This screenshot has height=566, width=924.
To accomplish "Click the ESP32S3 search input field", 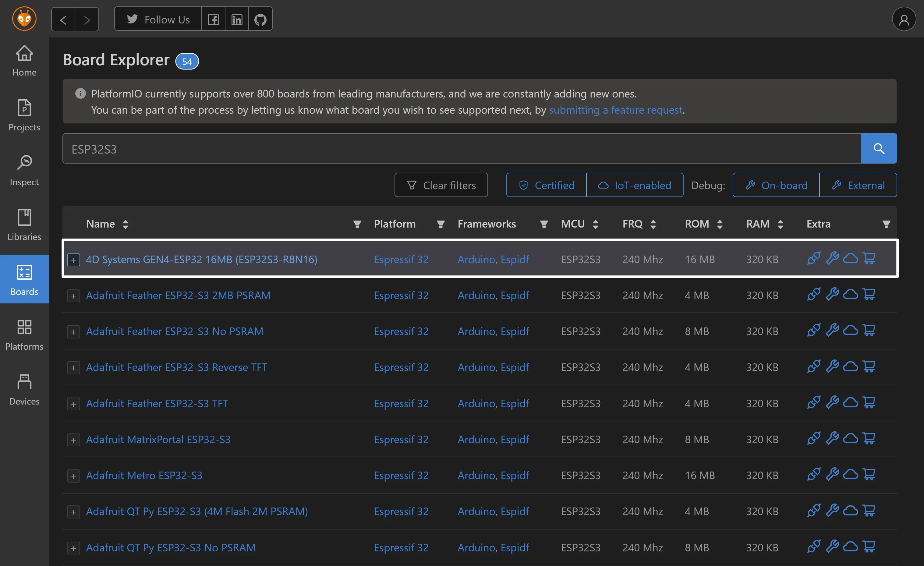I will pos(462,149).
